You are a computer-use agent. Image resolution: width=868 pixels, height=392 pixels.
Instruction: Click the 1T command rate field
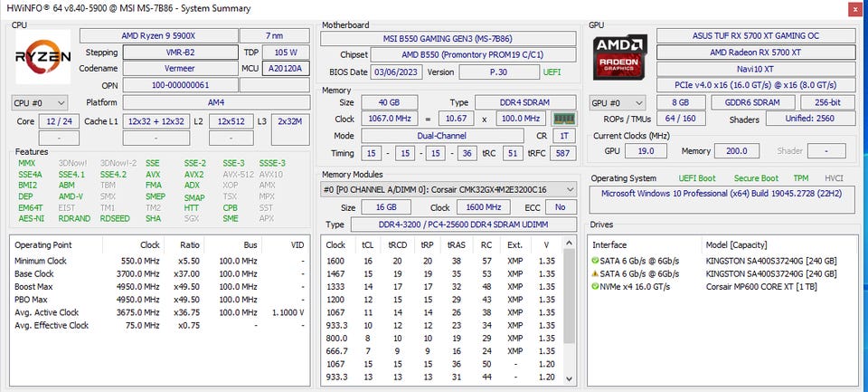(x=563, y=136)
